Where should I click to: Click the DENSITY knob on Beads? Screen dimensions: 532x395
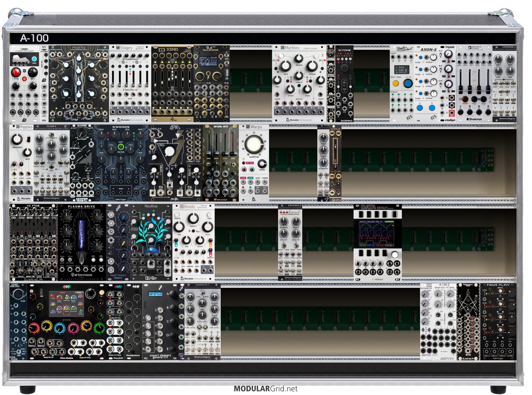click(194, 218)
